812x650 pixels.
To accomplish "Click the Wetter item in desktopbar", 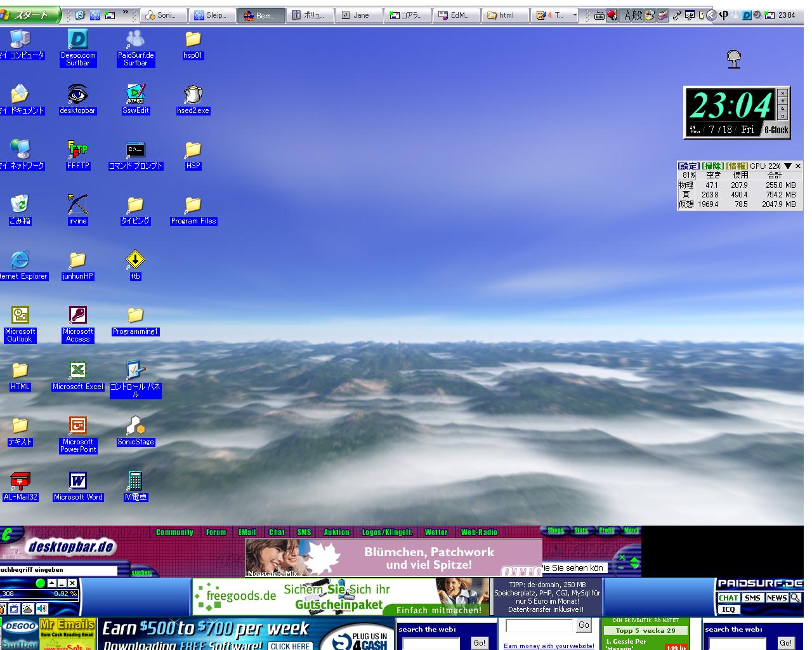I will point(436,532).
